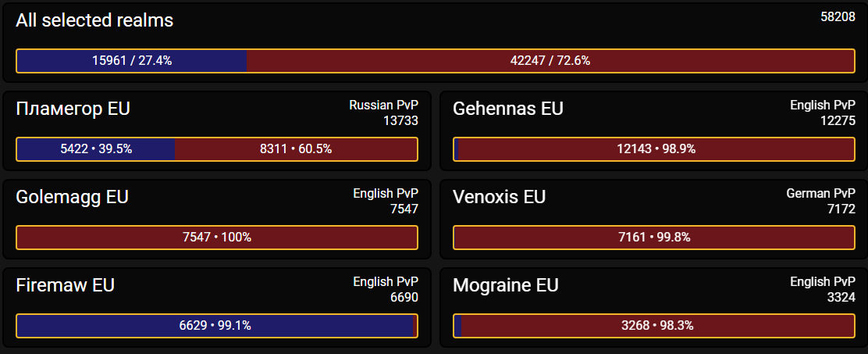
Task: Click Venoxis bar showing 7161 • 99.8%
Action: [654, 238]
